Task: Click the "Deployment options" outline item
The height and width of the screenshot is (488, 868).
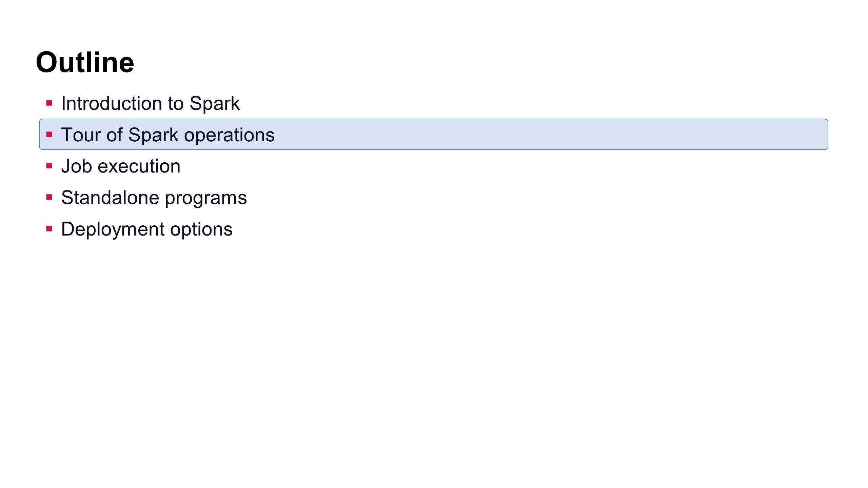Action: click(147, 229)
